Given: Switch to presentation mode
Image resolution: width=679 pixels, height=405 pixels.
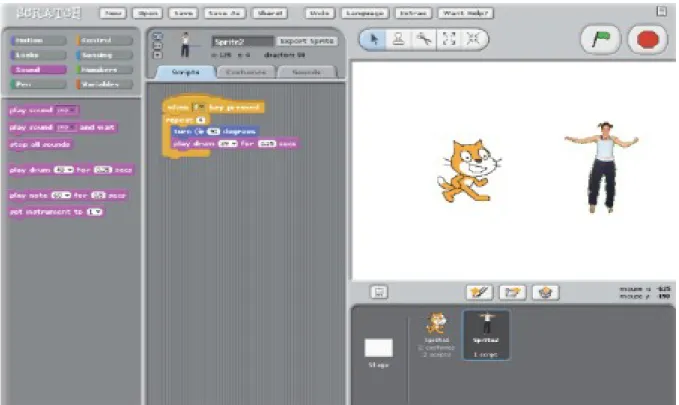Looking at the screenshot, I should (379, 292).
